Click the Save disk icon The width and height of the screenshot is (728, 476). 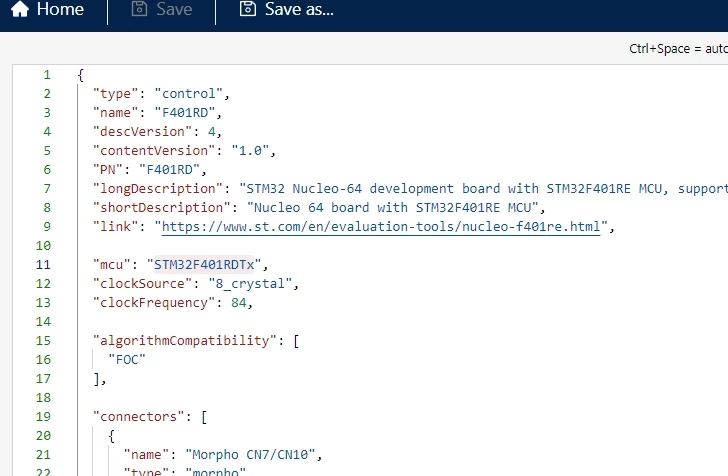(x=139, y=9)
